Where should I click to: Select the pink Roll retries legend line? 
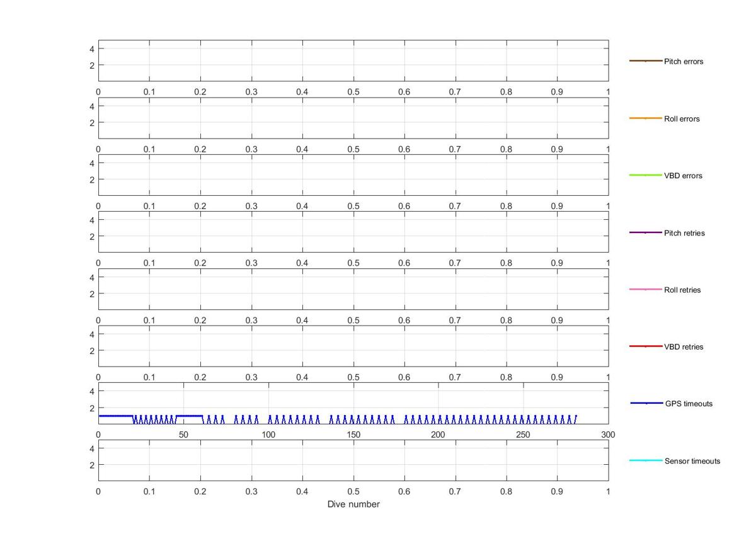(645, 290)
